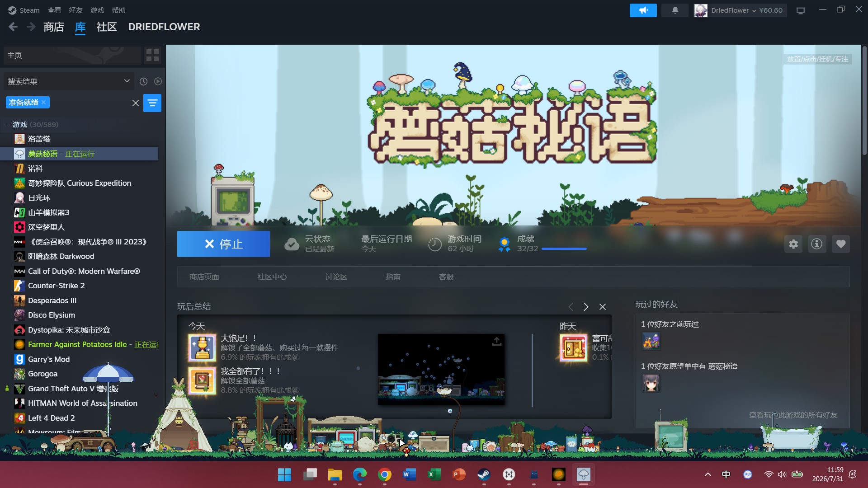Open Excel from the taskbar

(x=434, y=474)
